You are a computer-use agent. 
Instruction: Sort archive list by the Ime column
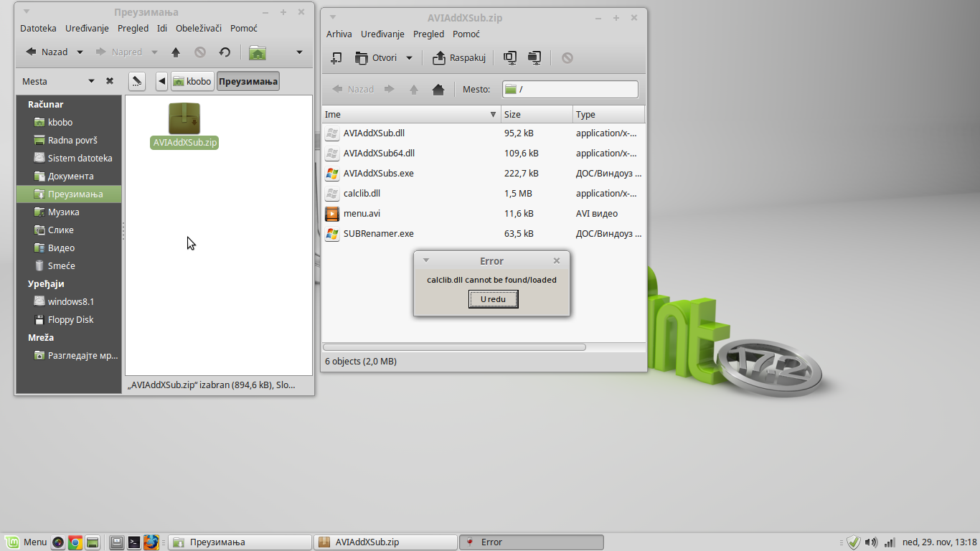(411, 114)
